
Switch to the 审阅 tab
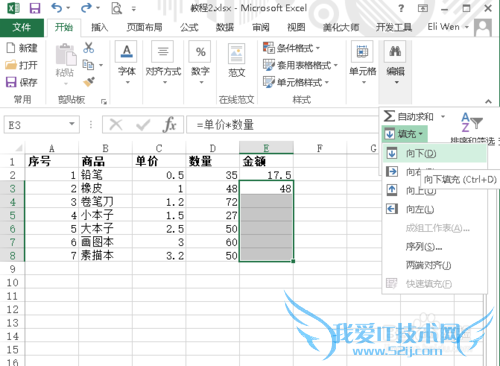[x=260, y=27]
